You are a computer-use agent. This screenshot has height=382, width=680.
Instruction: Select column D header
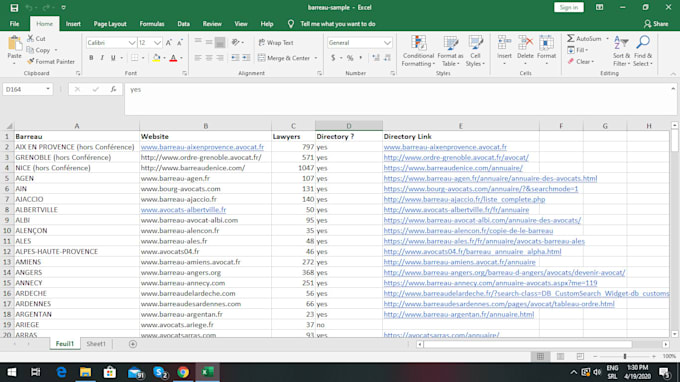point(349,126)
